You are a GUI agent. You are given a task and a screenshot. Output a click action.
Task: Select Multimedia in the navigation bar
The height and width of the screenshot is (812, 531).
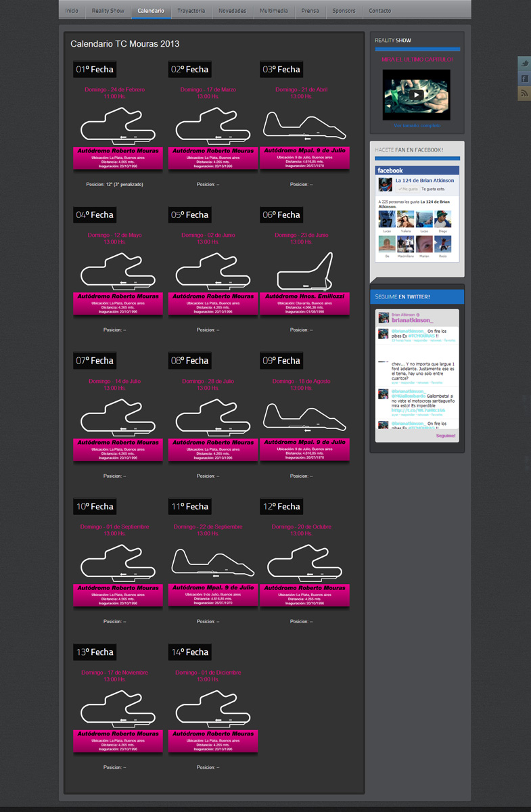[273, 11]
